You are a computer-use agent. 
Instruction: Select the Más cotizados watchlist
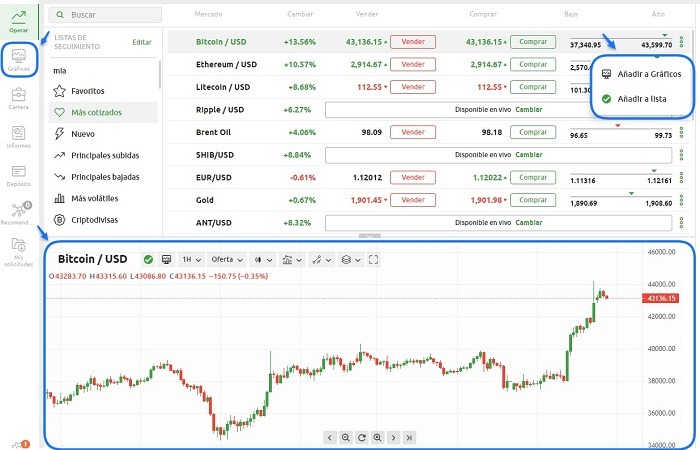[103, 112]
